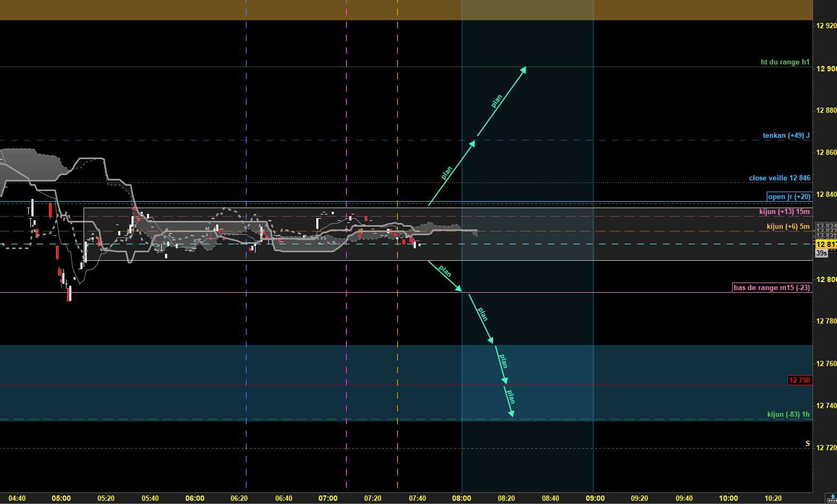Click 08:00 on the time axis

coord(462,498)
